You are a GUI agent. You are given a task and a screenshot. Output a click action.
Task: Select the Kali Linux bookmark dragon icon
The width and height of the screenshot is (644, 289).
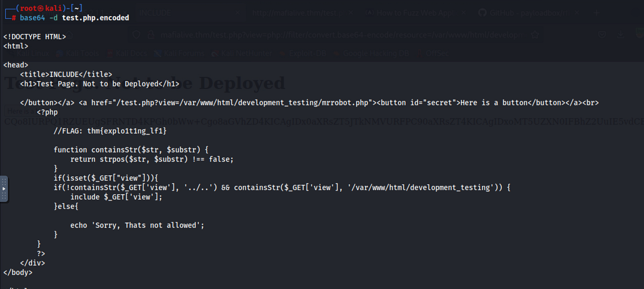tap(10, 53)
